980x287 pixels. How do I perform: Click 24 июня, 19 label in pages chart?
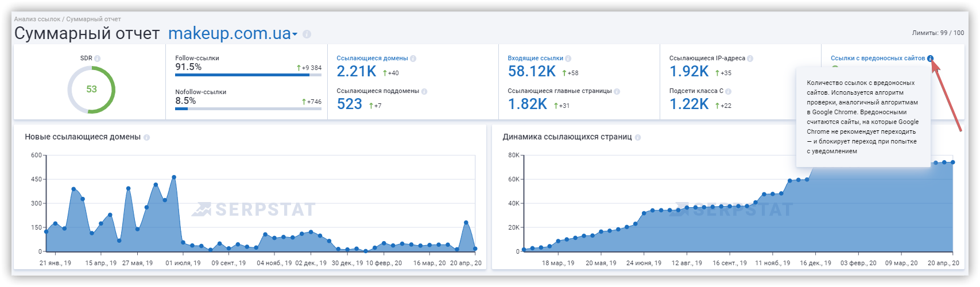point(644,263)
